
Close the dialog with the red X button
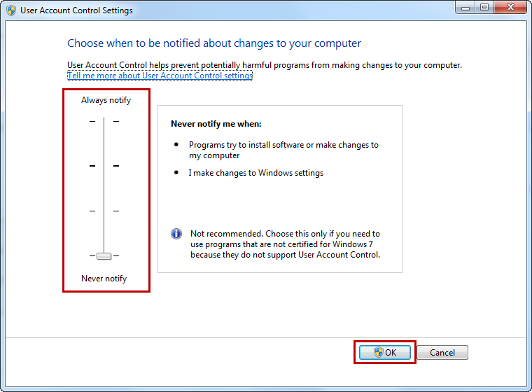point(510,8)
